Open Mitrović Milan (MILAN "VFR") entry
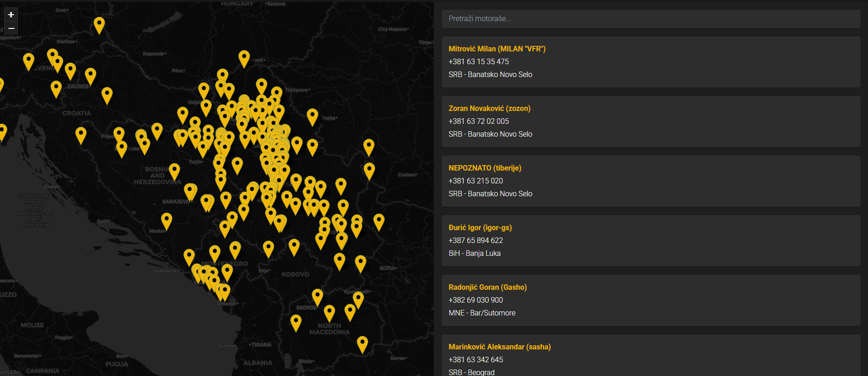 497,49
